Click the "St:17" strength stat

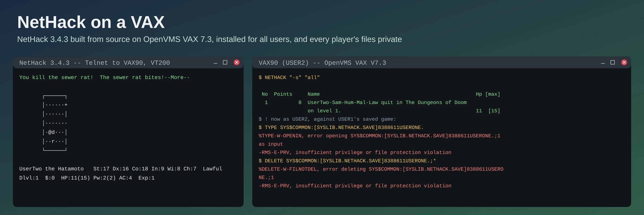tap(101, 169)
